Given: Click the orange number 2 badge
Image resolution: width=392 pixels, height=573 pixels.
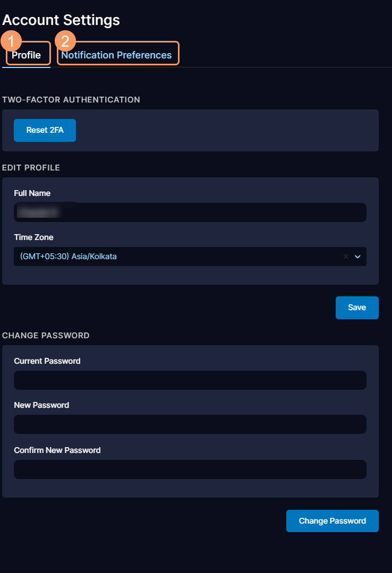Looking at the screenshot, I should 65,41.
